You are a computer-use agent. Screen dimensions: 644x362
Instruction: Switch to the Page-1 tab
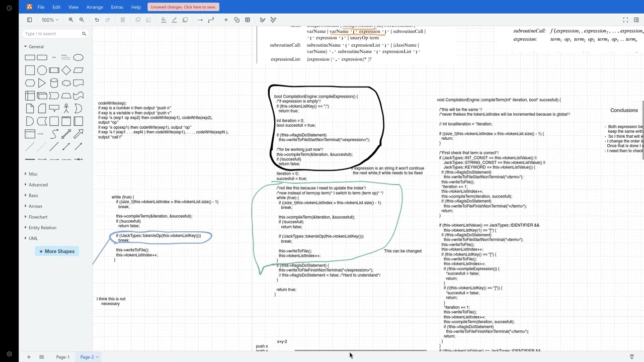click(x=63, y=357)
